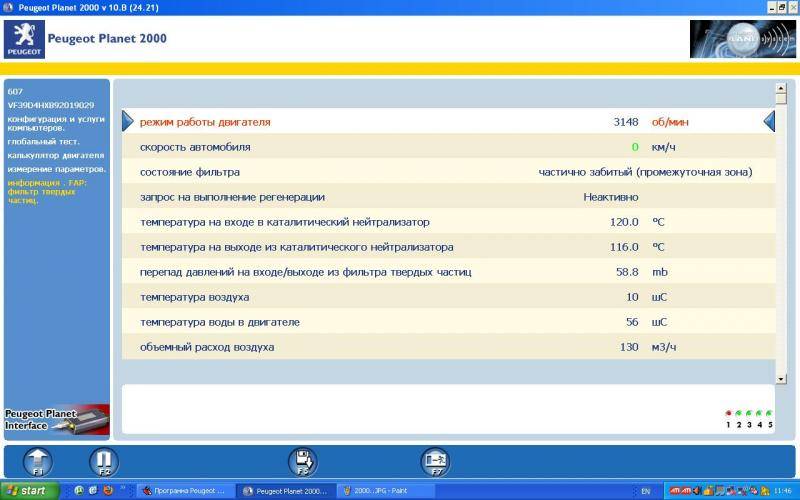This screenshot has width=800, height=500.
Task: Click the F3 save-to-disk icon
Action: [x=304, y=461]
